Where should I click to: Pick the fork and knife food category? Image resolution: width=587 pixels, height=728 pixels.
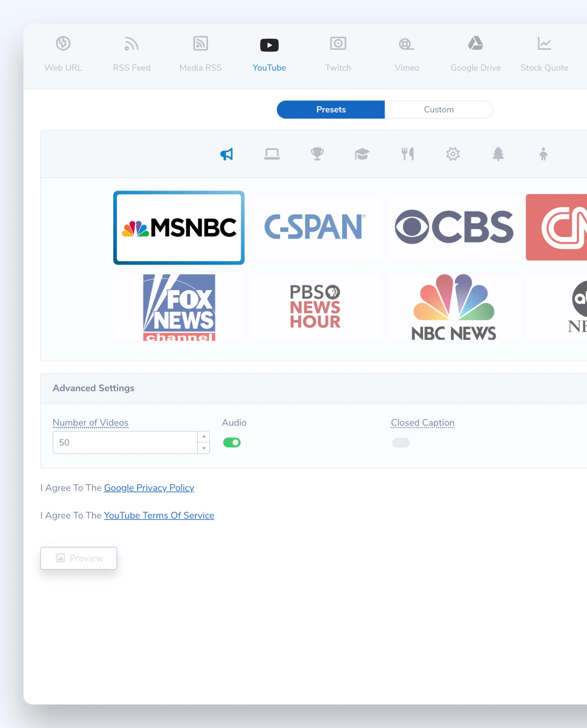coord(407,154)
